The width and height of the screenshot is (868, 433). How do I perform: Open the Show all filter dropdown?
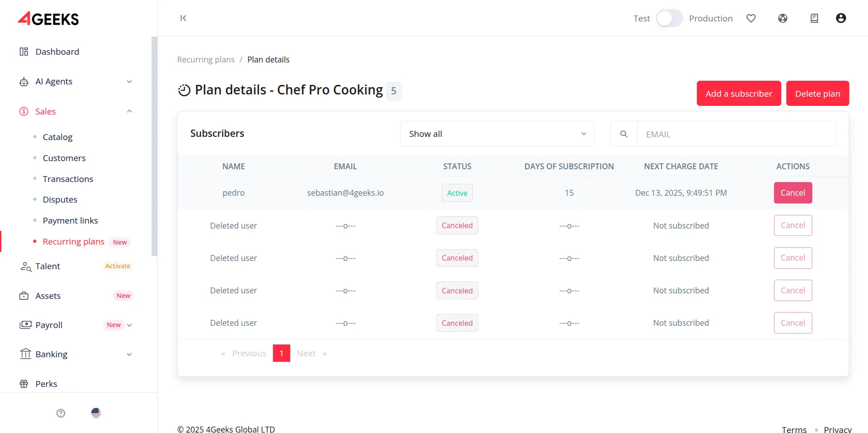point(497,134)
